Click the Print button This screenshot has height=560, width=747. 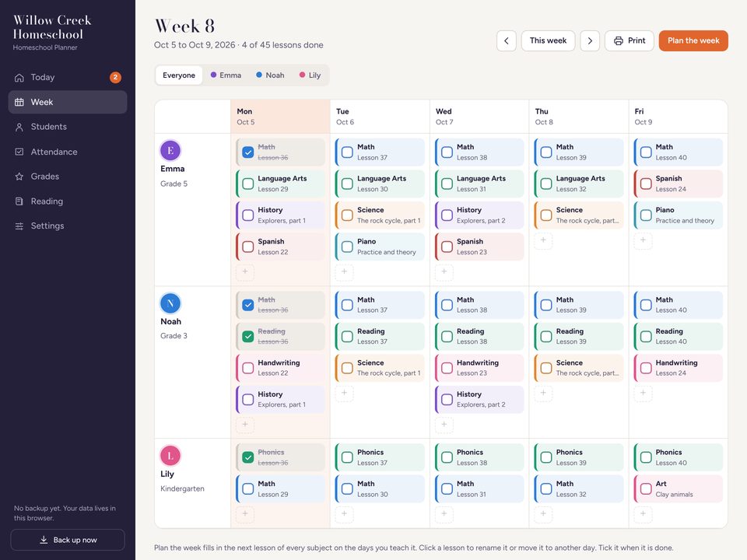coord(630,41)
